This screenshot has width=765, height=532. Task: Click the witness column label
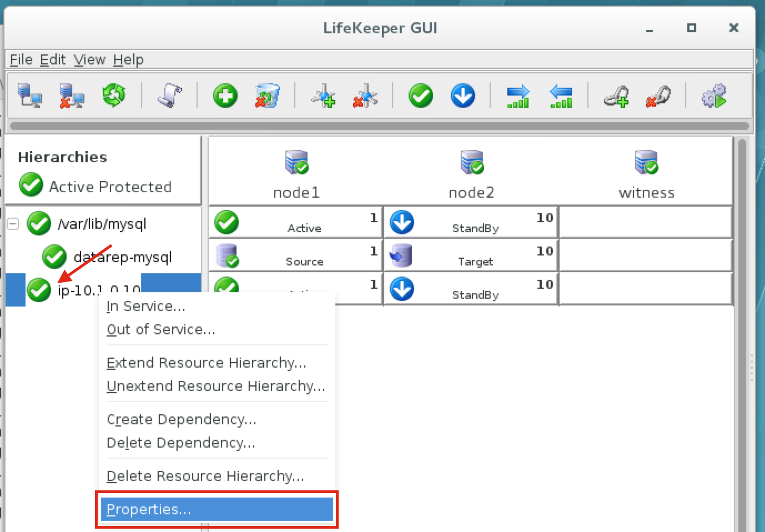point(647,193)
